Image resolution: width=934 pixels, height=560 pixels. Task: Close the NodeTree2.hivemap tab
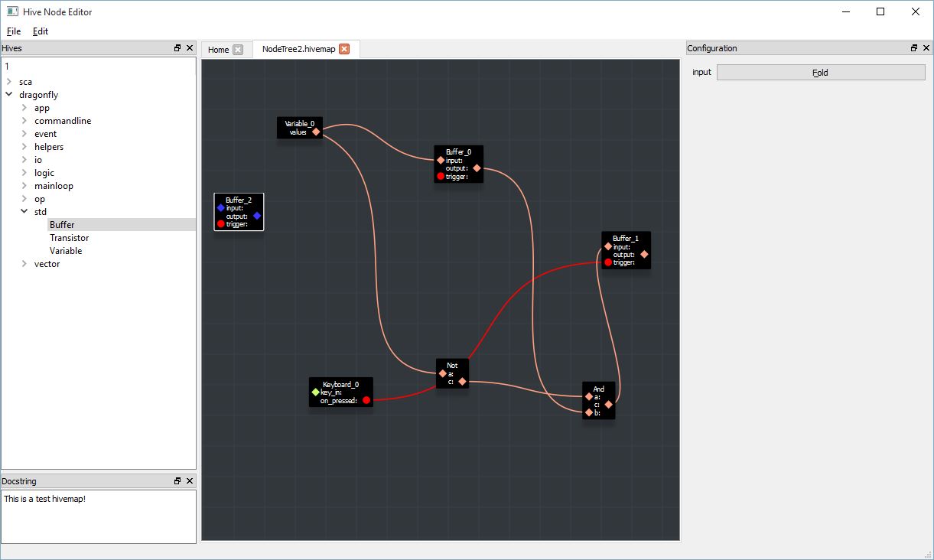click(x=344, y=49)
